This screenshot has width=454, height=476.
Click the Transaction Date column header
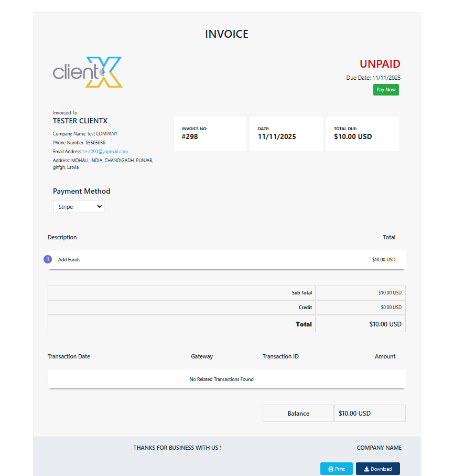click(69, 356)
